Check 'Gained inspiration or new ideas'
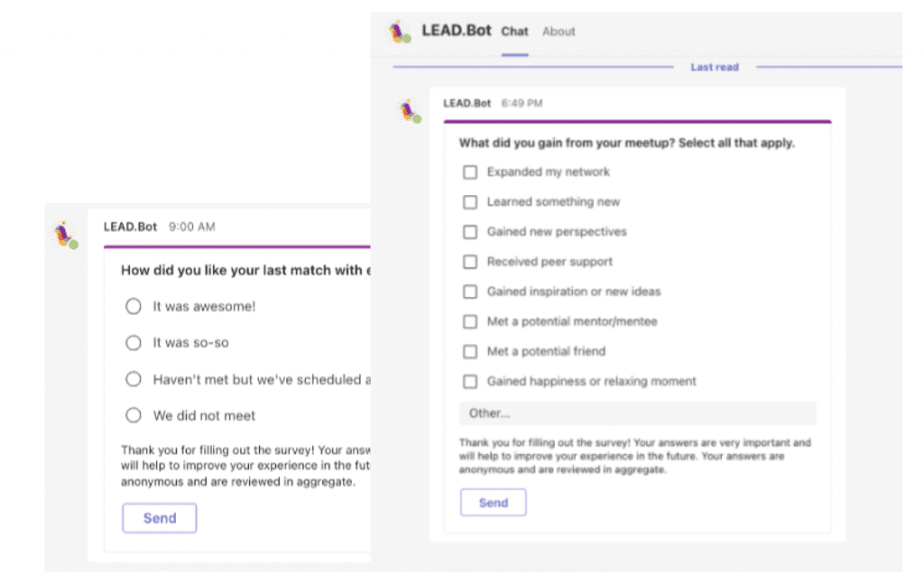The width and height of the screenshot is (924, 584). [x=470, y=291]
